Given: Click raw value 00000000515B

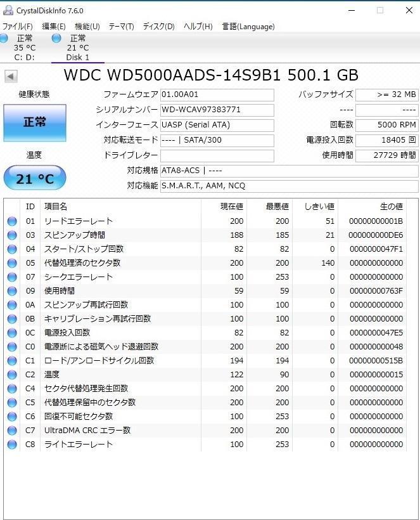Looking at the screenshot, I should coord(376,360).
